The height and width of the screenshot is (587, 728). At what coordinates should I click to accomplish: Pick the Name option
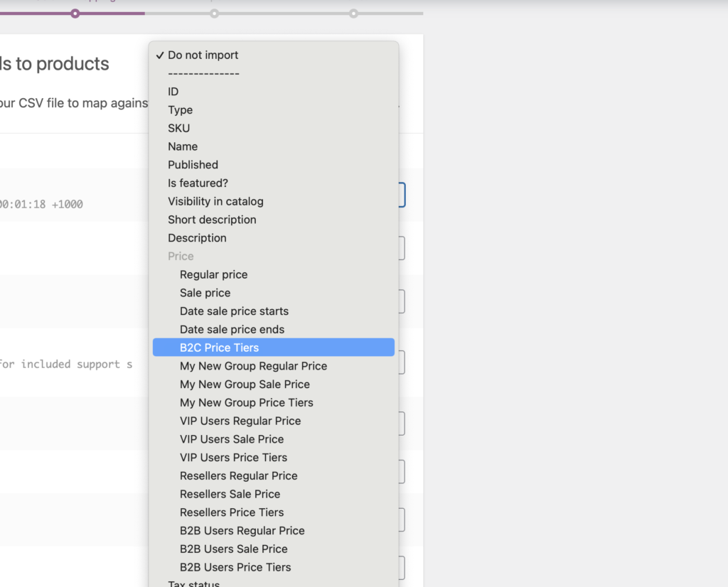point(274,146)
